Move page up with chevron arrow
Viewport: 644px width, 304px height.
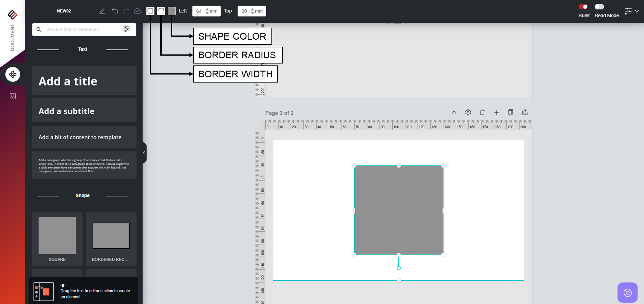click(454, 113)
